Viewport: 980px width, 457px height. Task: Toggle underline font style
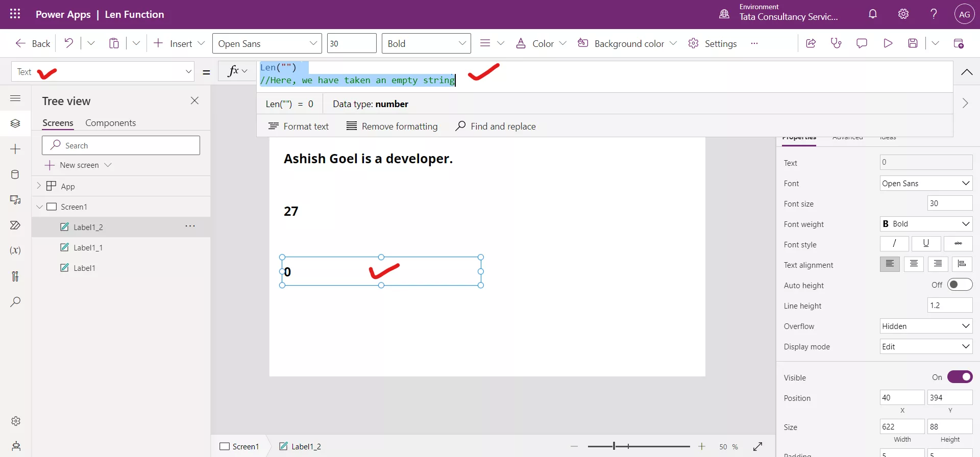pyautogui.click(x=926, y=244)
